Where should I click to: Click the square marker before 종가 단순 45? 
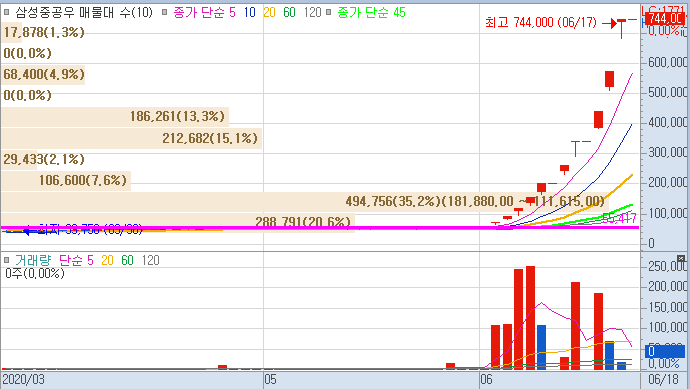pos(328,12)
